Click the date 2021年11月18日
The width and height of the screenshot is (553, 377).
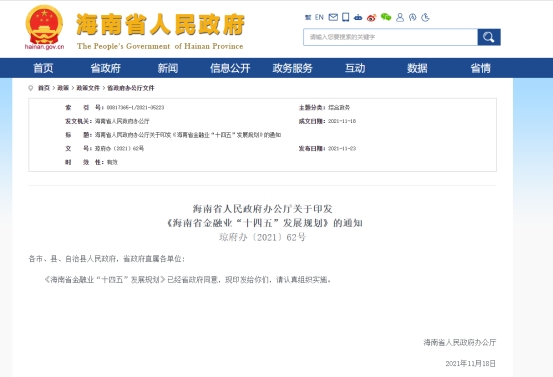coord(470,363)
